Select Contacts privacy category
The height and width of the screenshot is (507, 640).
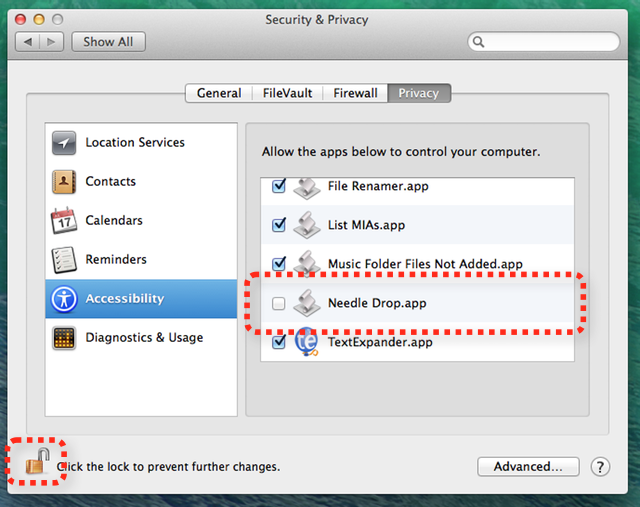point(141,181)
